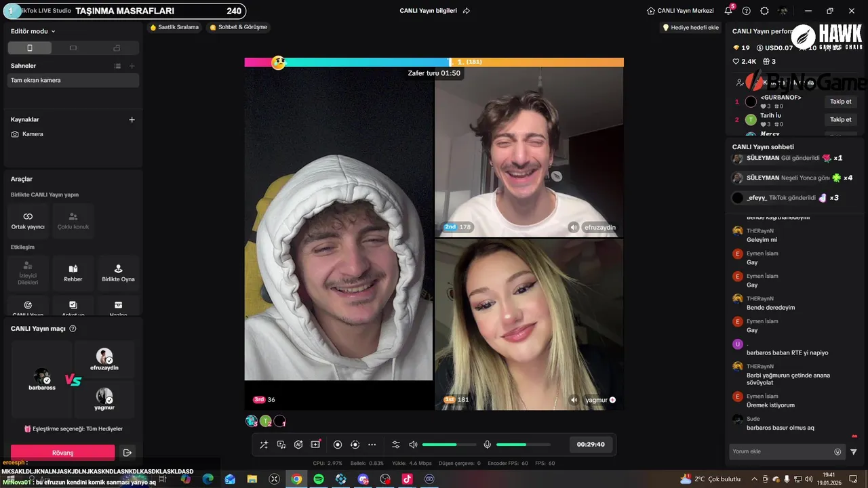Open the profile avatar menu

[x=783, y=11]
